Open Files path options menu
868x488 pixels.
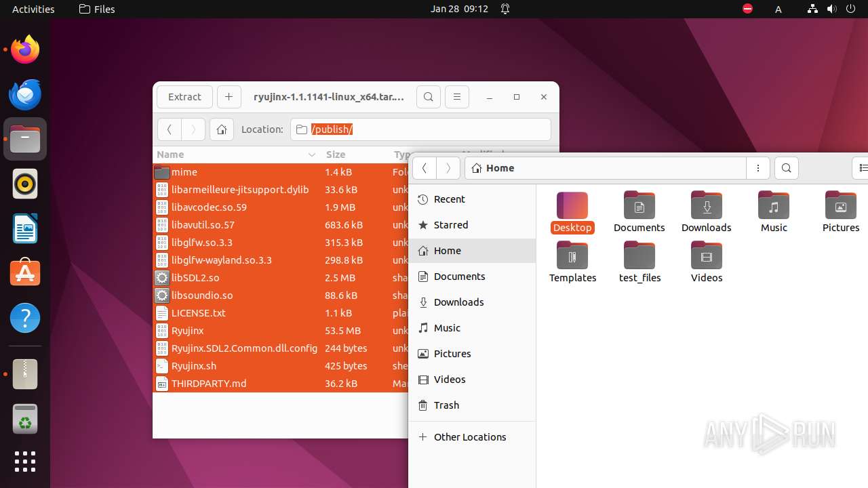click(x=758, y=168)
